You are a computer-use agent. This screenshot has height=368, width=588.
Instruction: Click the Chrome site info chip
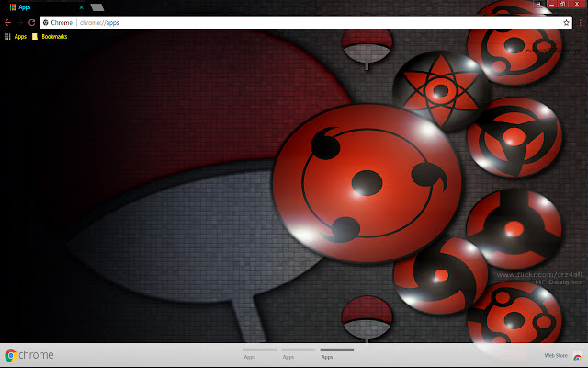[x=57, y=22]
